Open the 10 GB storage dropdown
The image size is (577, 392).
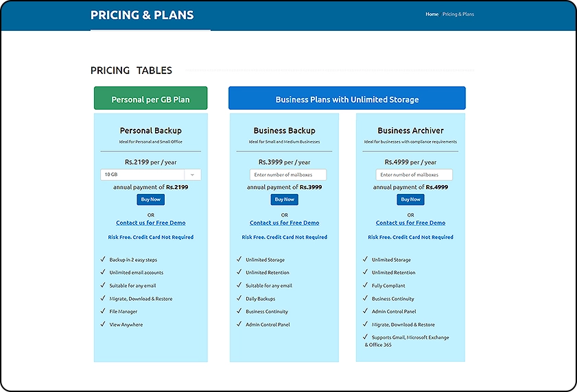pyautogui.click(x=143, y=175)
